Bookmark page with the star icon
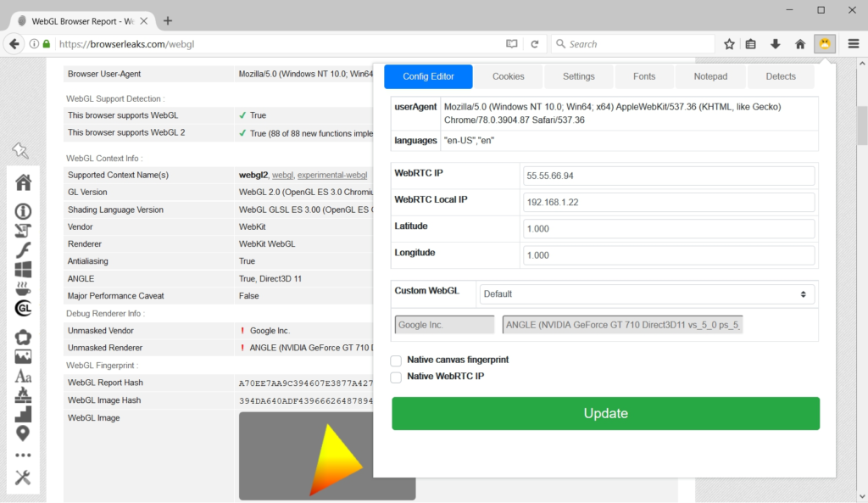 click(729, 44)
